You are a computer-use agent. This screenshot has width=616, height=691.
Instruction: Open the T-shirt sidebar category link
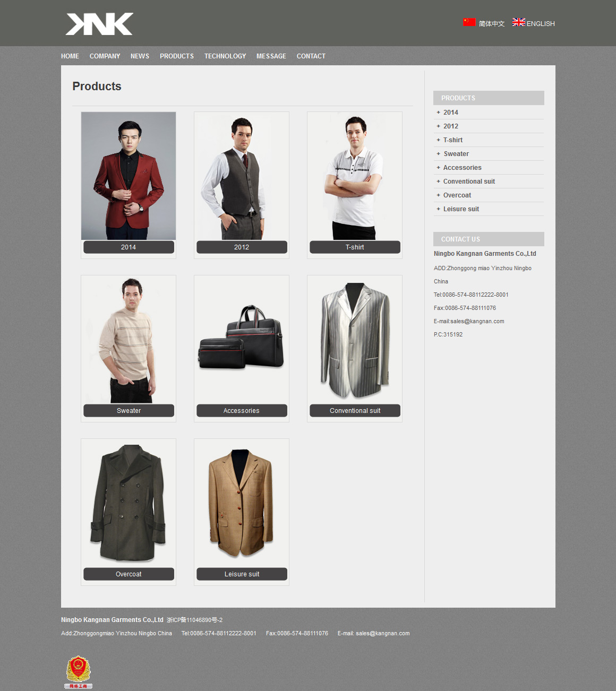coord(453,140)
